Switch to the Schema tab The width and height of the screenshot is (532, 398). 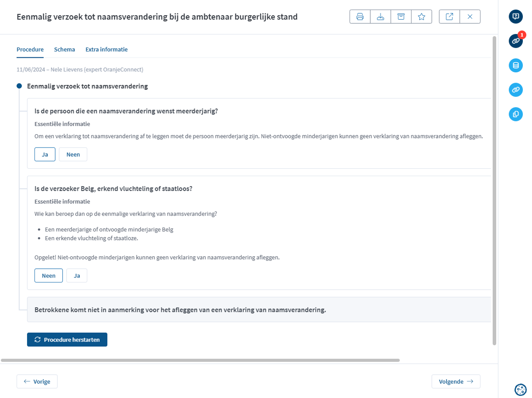[64, 49]
